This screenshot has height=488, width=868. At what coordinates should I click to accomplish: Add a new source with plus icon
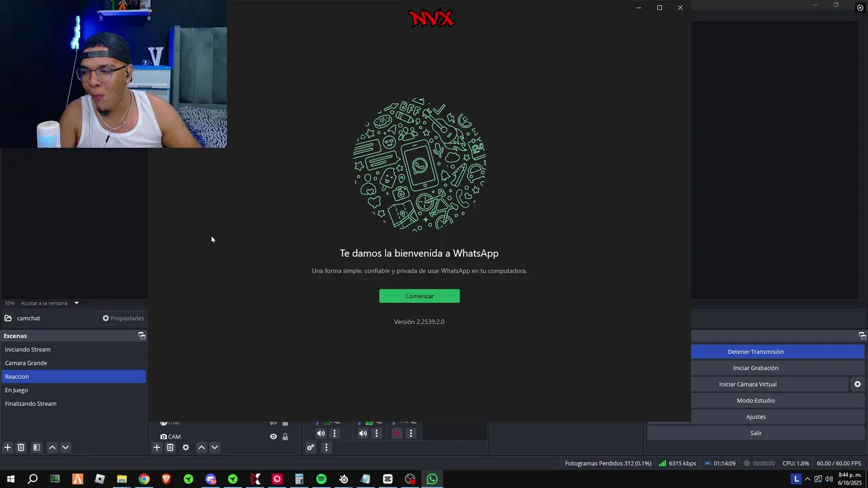[x=157, y=447]
